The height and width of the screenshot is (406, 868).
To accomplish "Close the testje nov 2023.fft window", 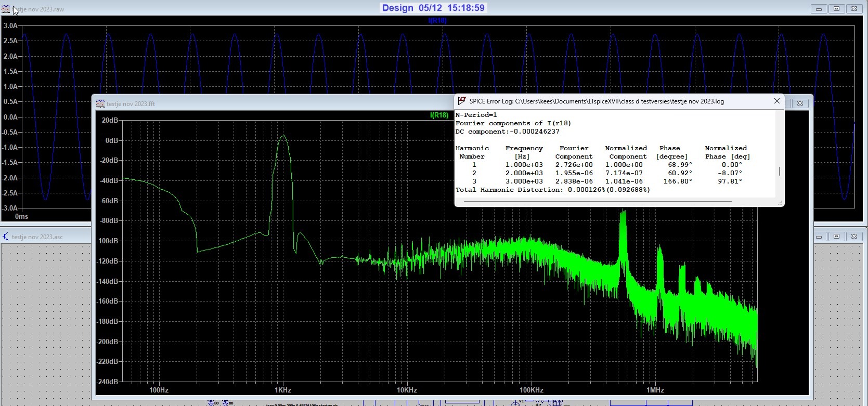I will click(800, 103).
